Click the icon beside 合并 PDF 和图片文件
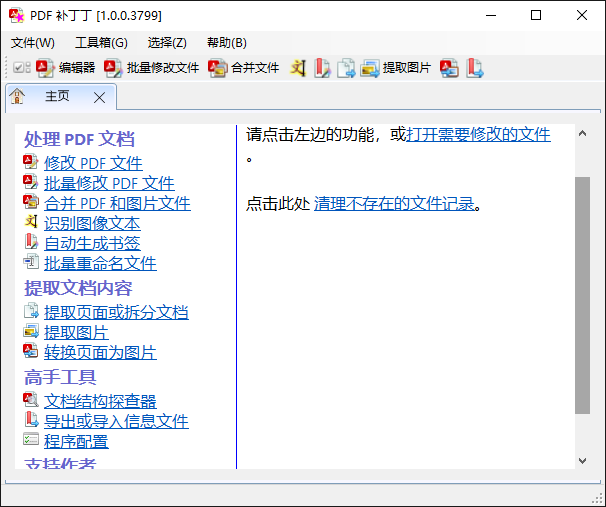This screenshot has width=606, height=507. pyautogui.click(x=31, y=202)
